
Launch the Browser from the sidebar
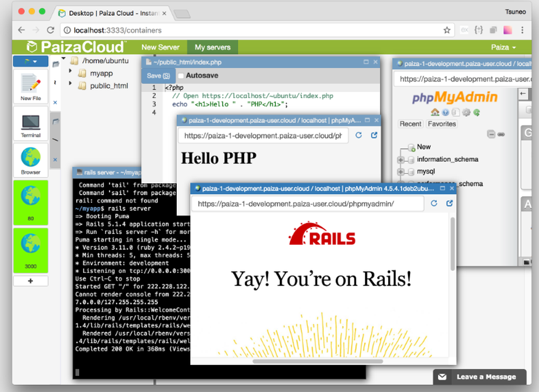(x=31, y=160)
